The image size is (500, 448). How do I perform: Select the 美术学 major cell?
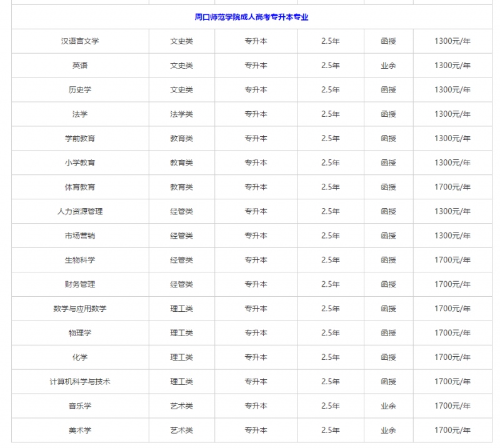(80, 431)
